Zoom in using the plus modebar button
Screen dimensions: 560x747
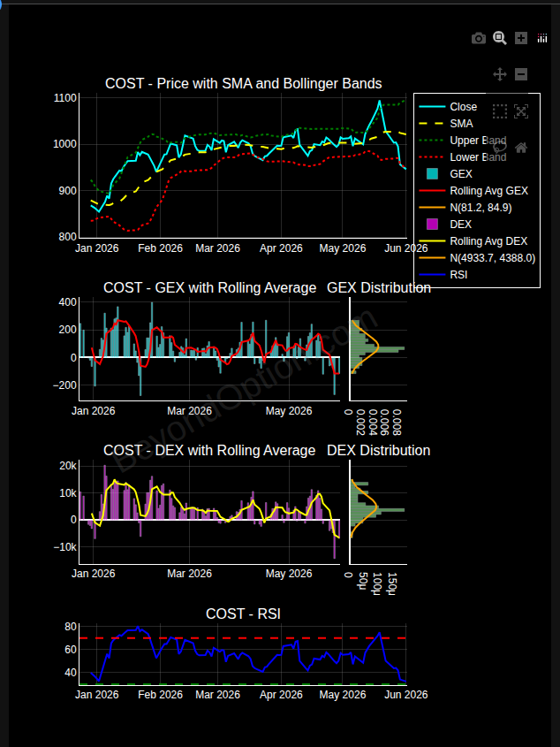[x=521, y=38]
